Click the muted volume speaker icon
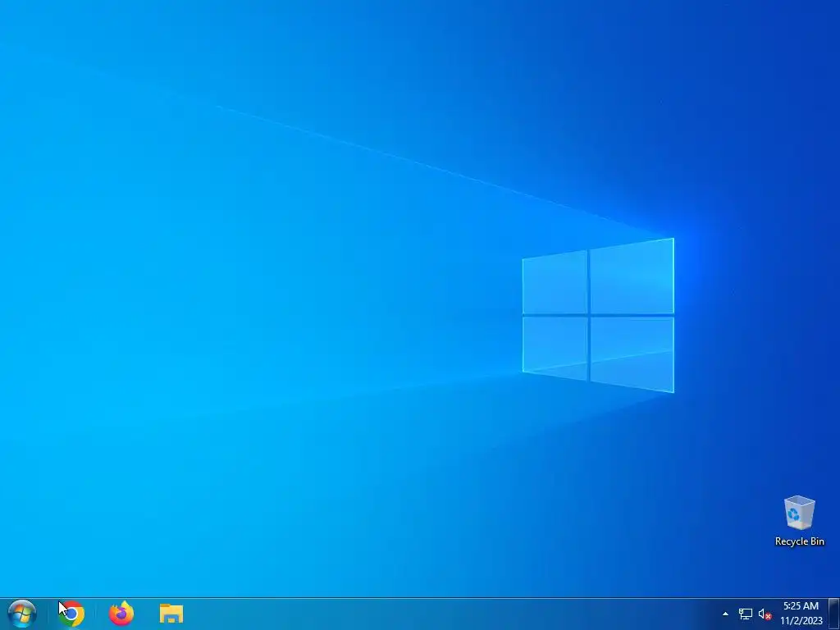This screenshot has height=630, width=840. click(x=765, y=614)
